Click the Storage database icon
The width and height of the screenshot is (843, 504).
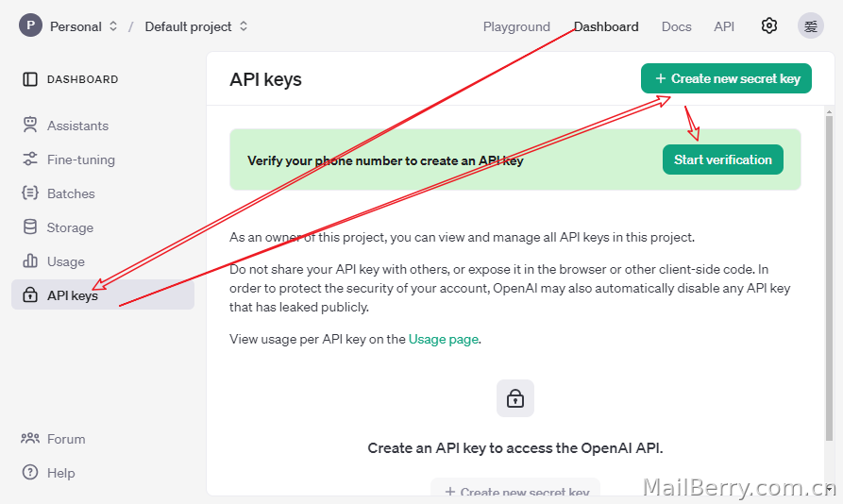pos(30,227)
